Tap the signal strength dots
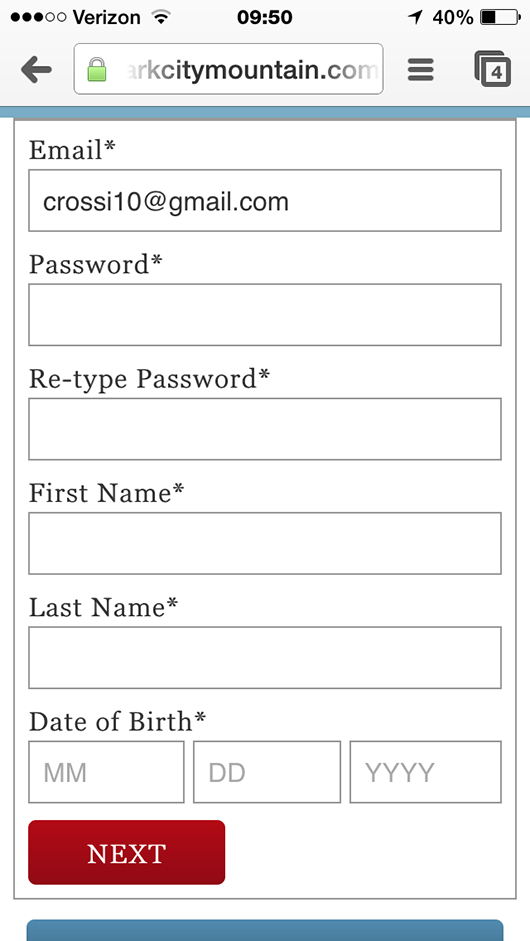 38,17
